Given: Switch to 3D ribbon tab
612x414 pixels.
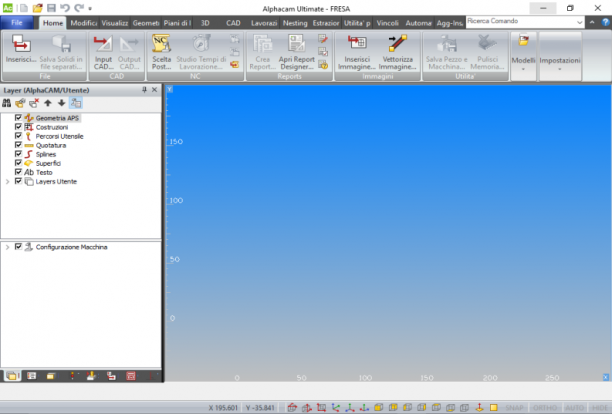Looking at the screenshot, I should point(205,23).
